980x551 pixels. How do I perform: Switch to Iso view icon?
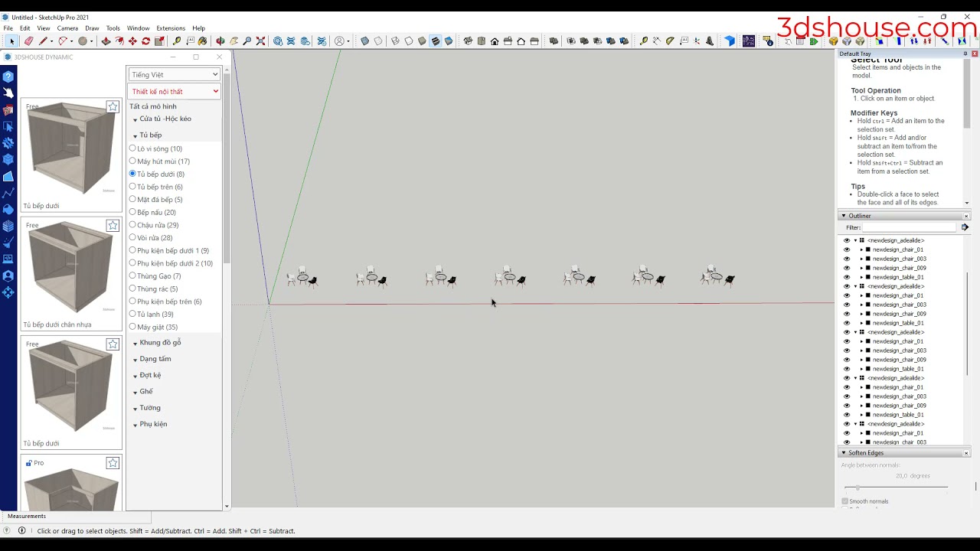(468, 41)
